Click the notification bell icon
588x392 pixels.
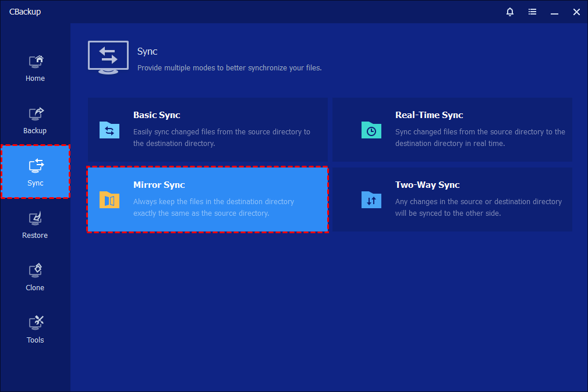(510, 12)
